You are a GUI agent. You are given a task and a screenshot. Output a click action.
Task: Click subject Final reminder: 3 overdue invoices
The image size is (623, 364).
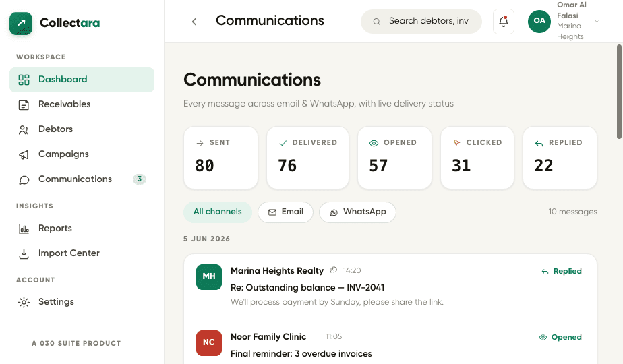click(301, 354)
